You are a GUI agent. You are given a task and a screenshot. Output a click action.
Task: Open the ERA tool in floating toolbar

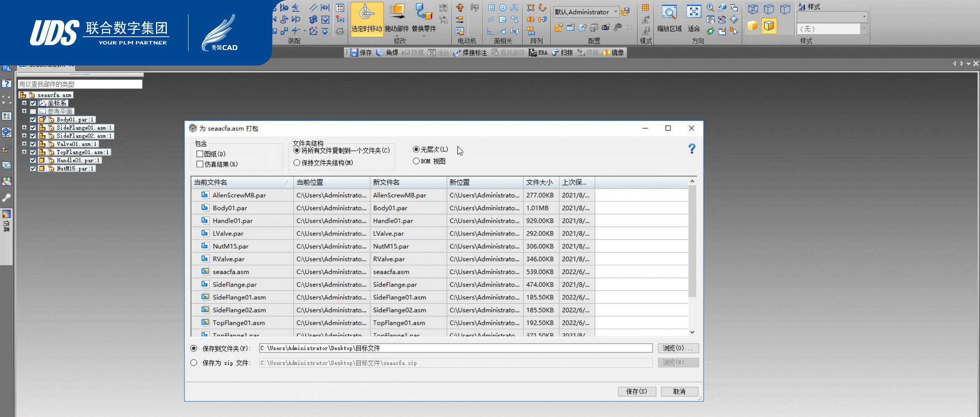pyautogui.click(x=538, y=53)
